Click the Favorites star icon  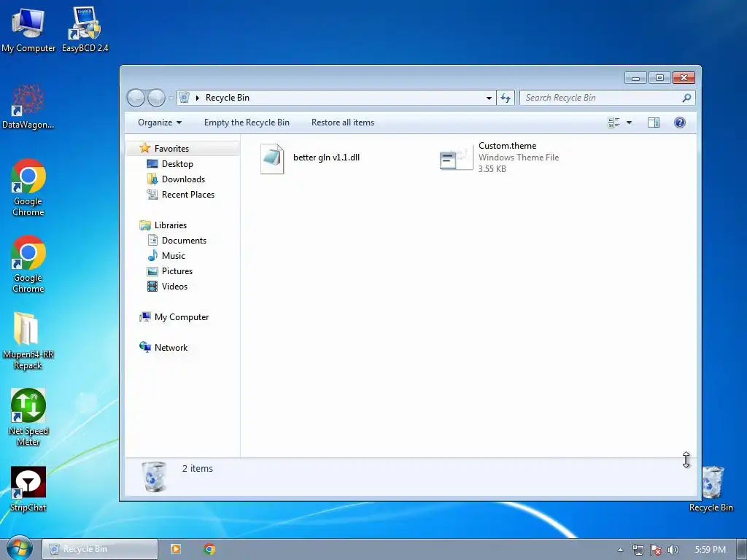click(x=145, y=148)
